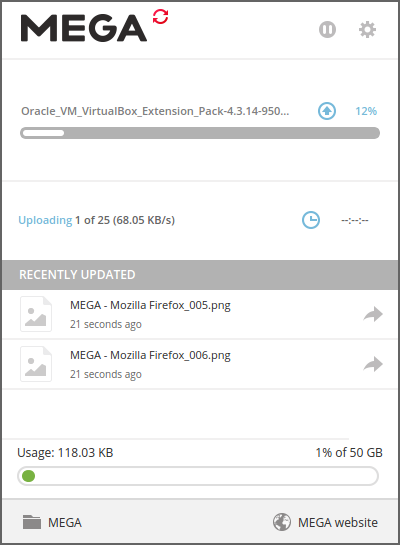The image size is (400, 545).
Task: Click the MEGA logo
Action: pos(84,28)
